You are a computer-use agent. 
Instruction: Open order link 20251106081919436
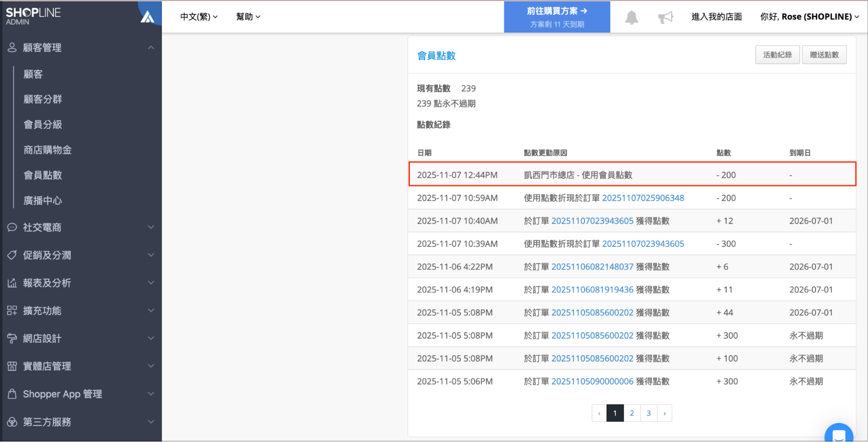[x=592, y=290]
